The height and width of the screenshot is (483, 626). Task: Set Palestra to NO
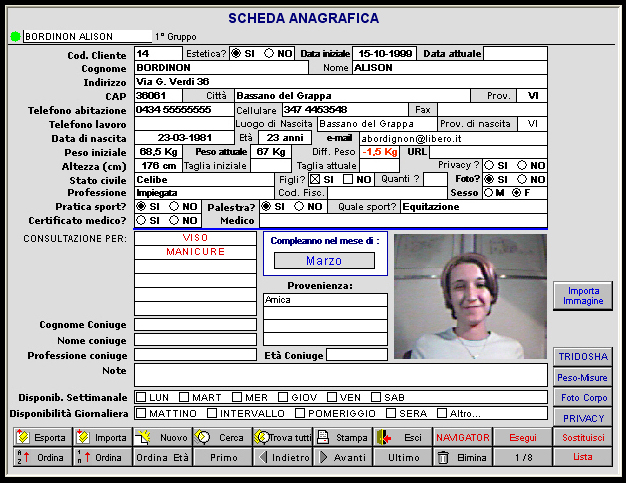[x=299, y=206]
